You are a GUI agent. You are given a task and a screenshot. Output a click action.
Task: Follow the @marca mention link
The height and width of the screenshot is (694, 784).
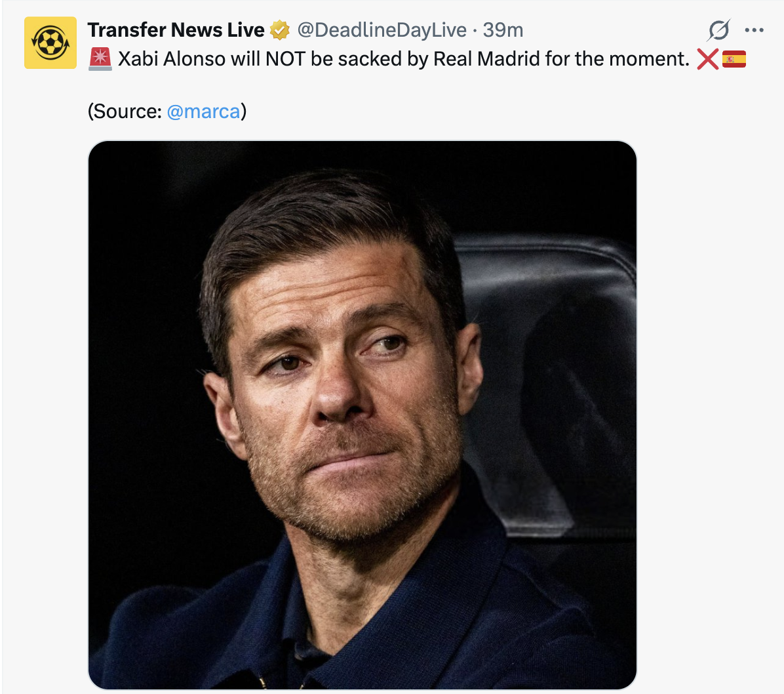coord(203,112)
